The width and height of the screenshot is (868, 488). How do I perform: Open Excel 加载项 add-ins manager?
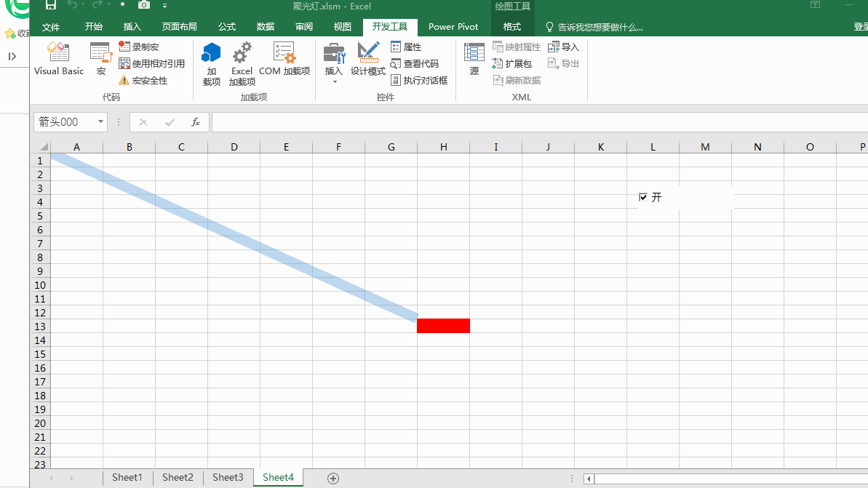tap(242, 64)
